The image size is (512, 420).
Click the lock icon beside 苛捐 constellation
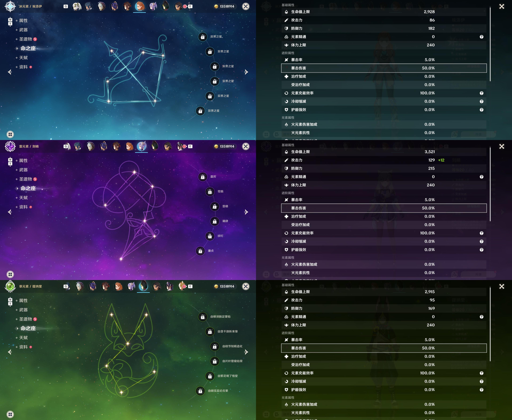point(210,192)
